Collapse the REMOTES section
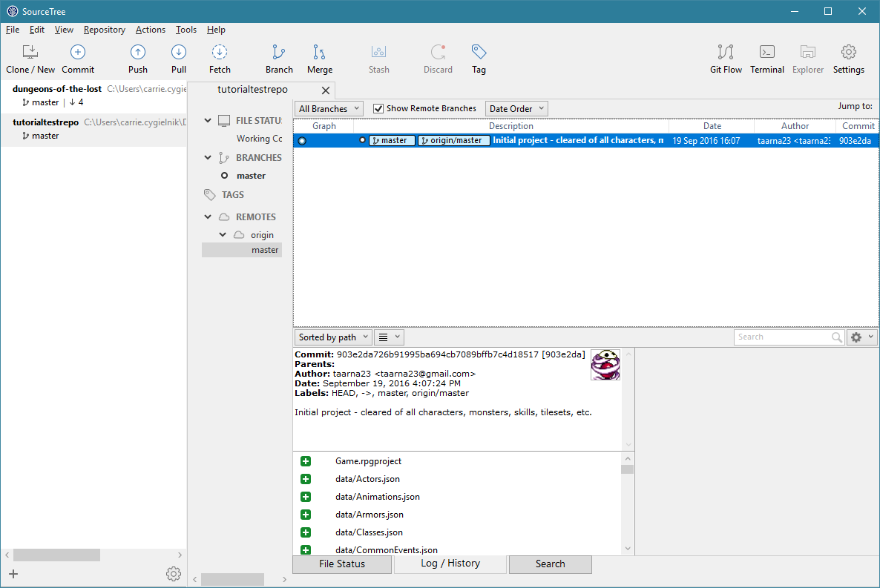The width and height of the screenshot is (880, 588). pos(208,217)
